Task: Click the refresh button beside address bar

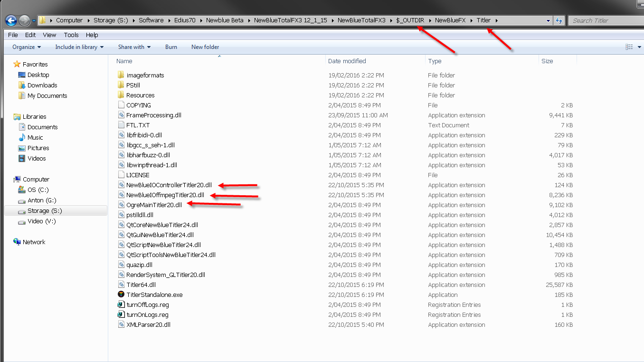Action: click(x=559, y=20)
